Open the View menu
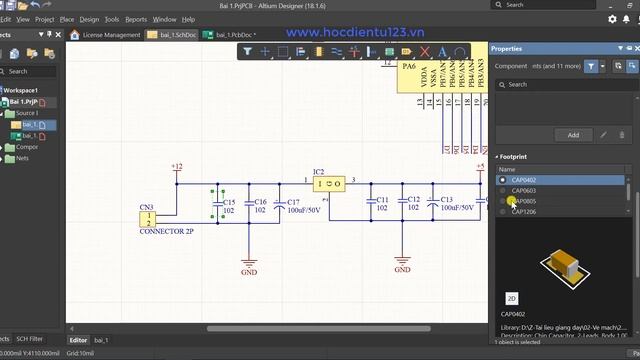The image size is (640, 360). [x=23, y=20]
